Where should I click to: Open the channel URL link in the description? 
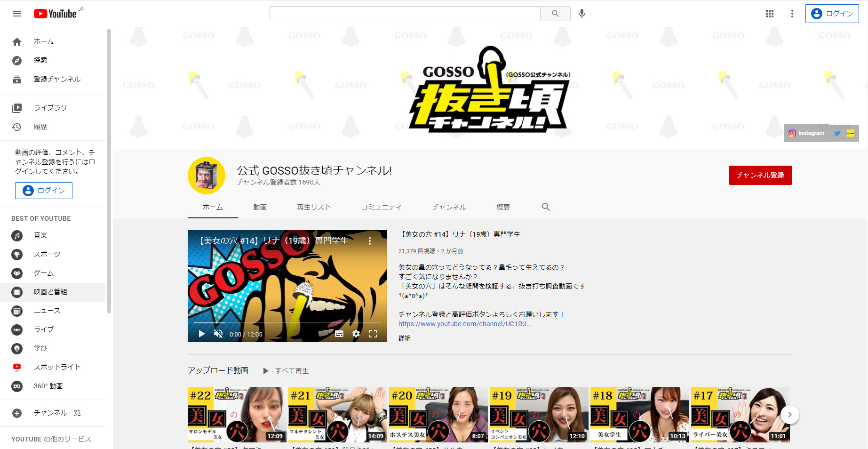click(x=464, y=324)
